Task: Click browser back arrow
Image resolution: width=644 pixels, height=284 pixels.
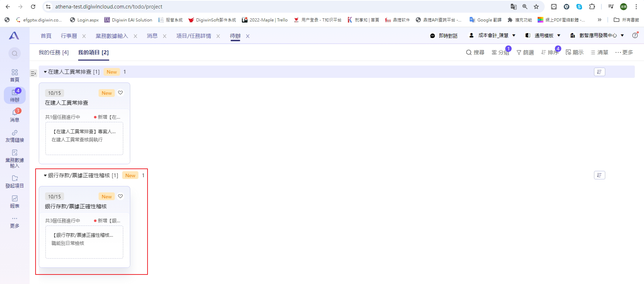Action: tap(8, 7)
